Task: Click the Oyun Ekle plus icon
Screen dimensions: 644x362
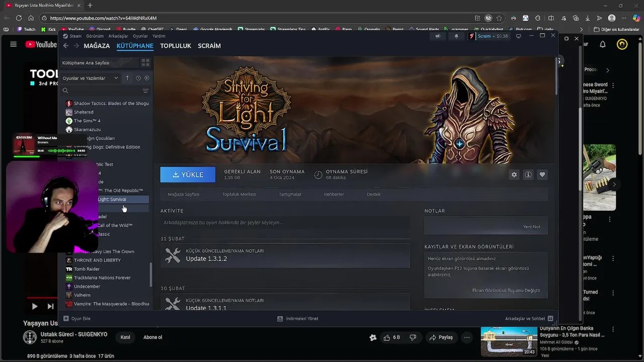Action: pos(66,318)
